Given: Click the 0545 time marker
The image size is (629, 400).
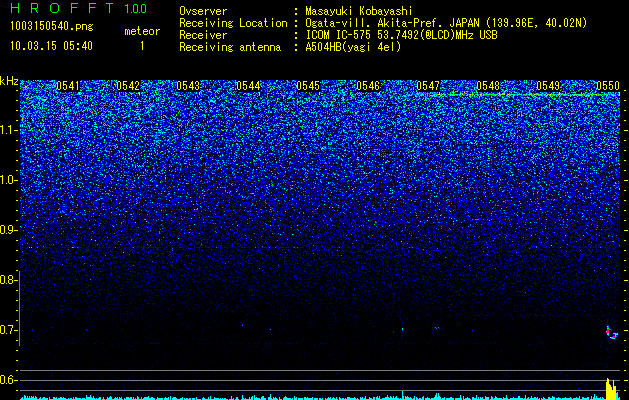Looking at the screenshot, I should (x=308, y=86).
